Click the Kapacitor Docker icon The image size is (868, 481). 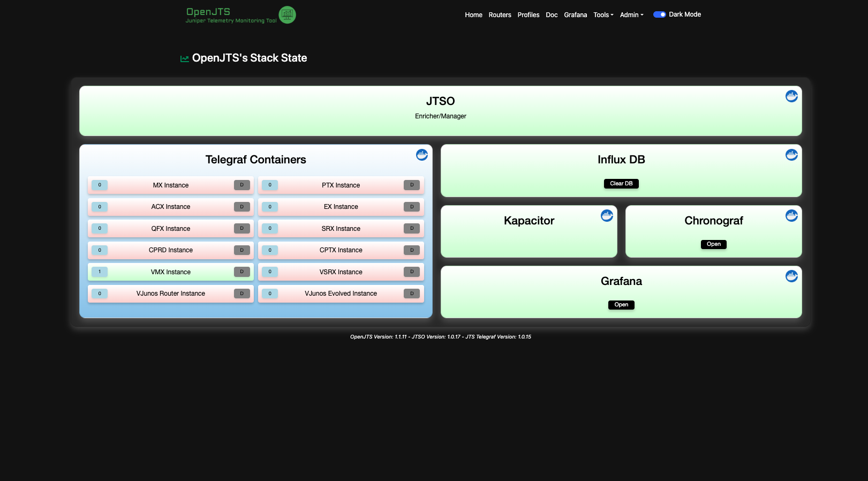coord(607,216)
